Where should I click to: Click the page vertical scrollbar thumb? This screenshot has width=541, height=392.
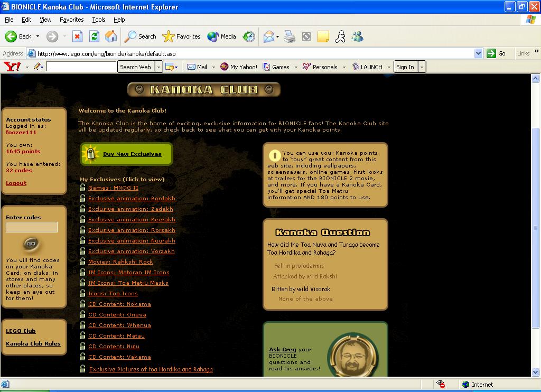point(536,228)
